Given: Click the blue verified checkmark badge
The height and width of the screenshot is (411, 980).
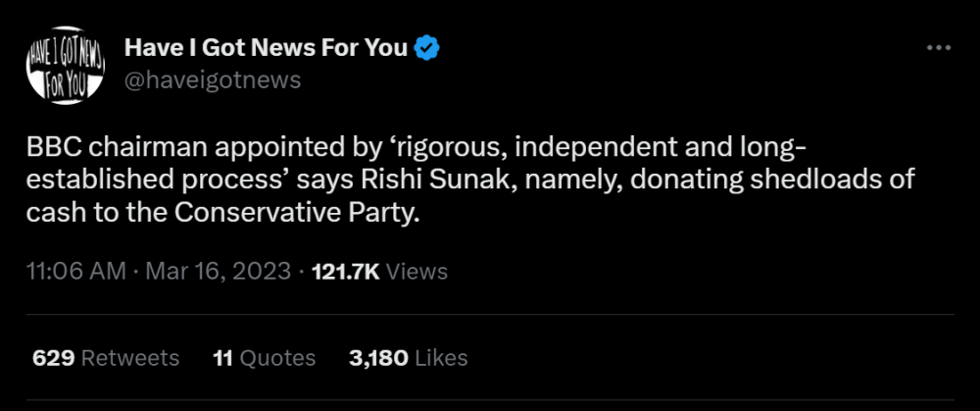Looking at the screenshot, I should tap(427, 46).
